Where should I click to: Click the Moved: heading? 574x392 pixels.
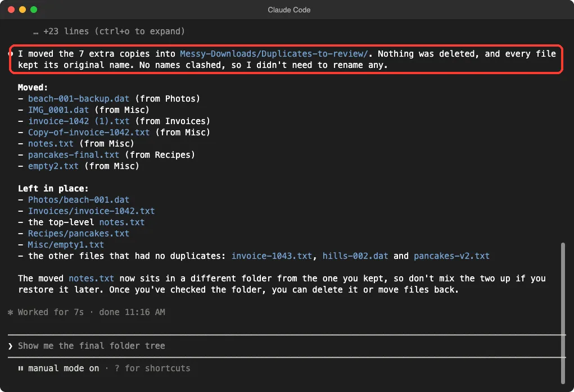33,88
